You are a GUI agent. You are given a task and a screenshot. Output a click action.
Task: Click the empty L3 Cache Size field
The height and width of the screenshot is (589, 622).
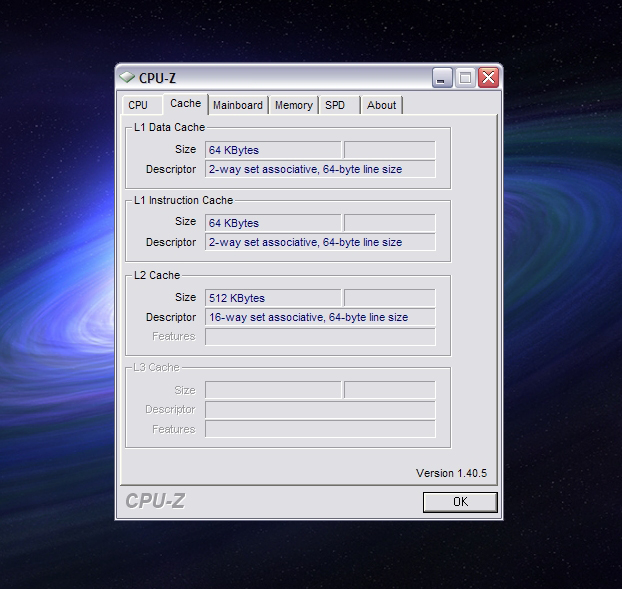(273, 390)
